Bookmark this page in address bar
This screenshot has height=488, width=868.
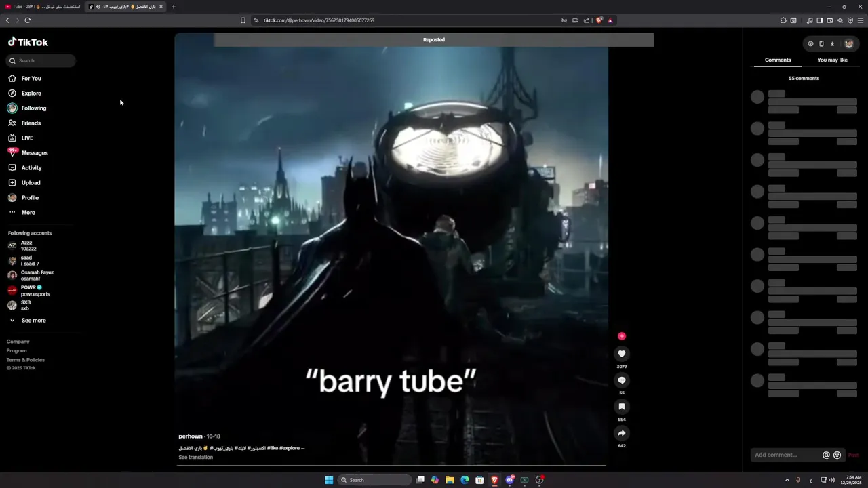pyautogui.click(x=243, y=20)
